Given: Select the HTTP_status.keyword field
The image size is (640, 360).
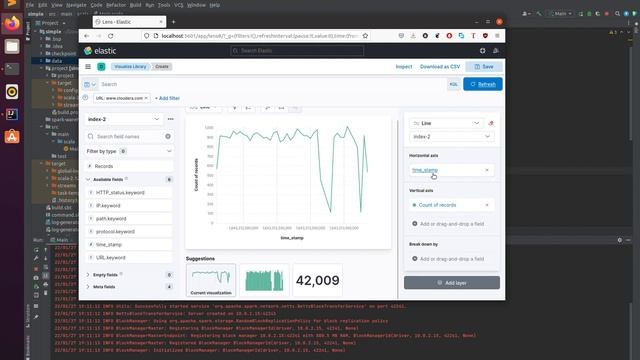Looking at the screenshot, I should pyautogui.click(x=129, y=193).
